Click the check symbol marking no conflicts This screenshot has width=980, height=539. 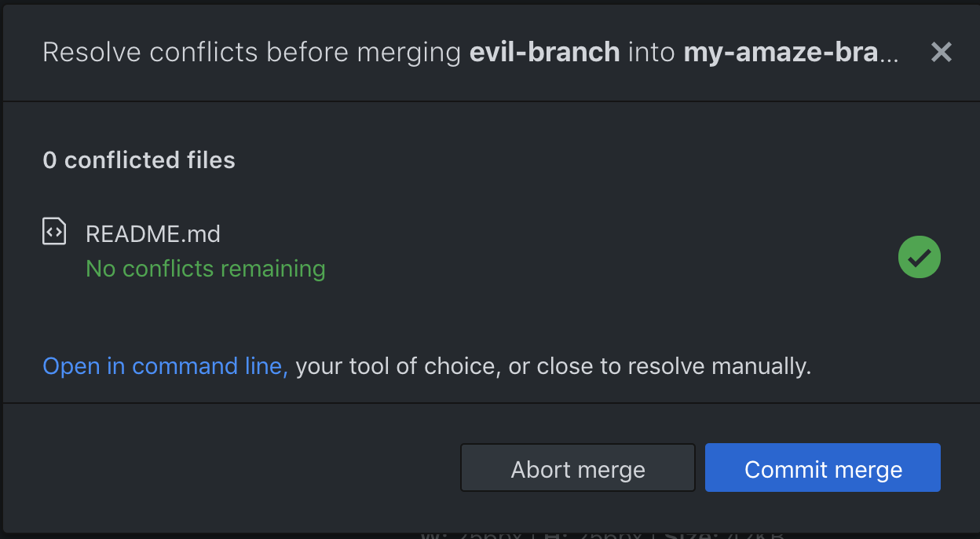click(919, 256)
